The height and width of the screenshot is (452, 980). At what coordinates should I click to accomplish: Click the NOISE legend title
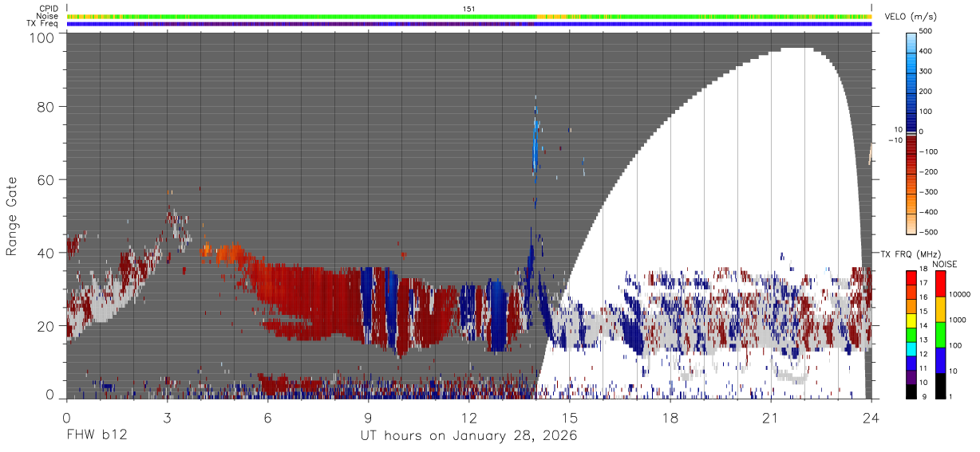click(946, 264)
